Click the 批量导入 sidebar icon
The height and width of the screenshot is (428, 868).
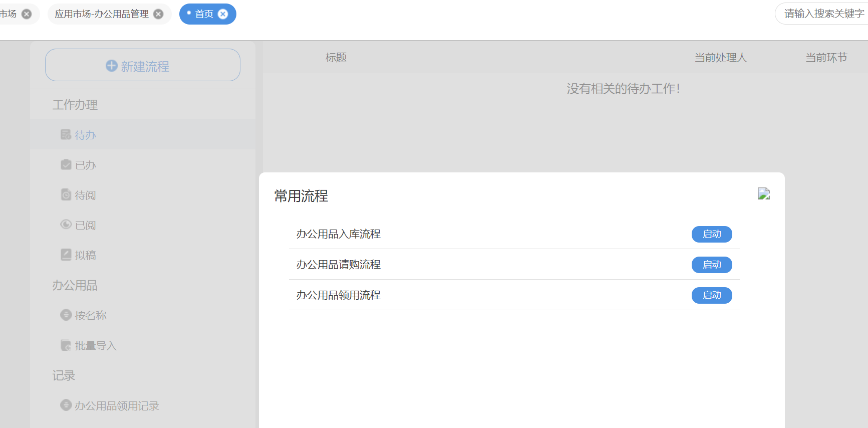[x=66, y=345]
